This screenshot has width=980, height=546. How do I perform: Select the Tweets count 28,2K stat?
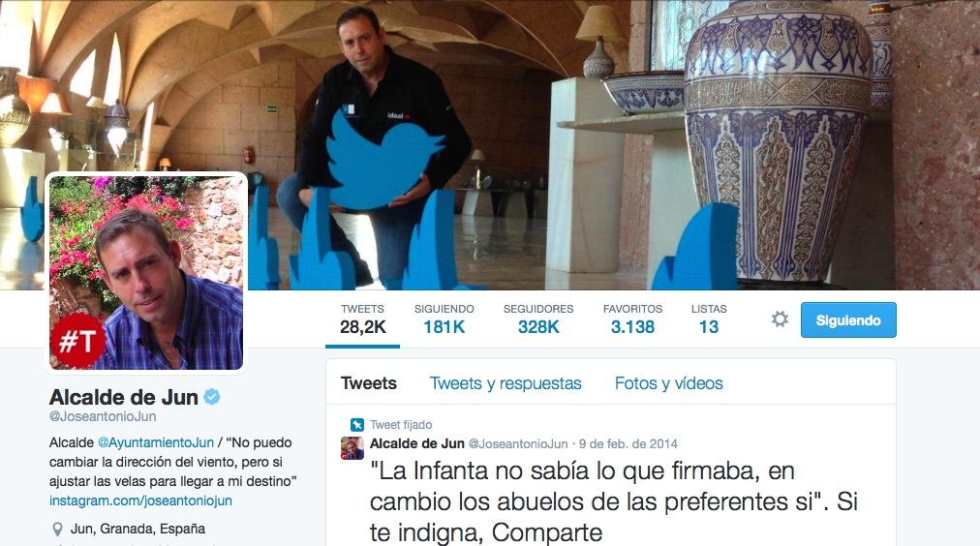(x=362, y=319)
